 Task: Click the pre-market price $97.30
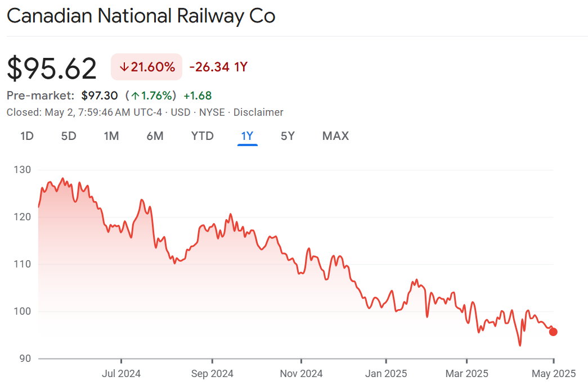(x=100, y=96)
